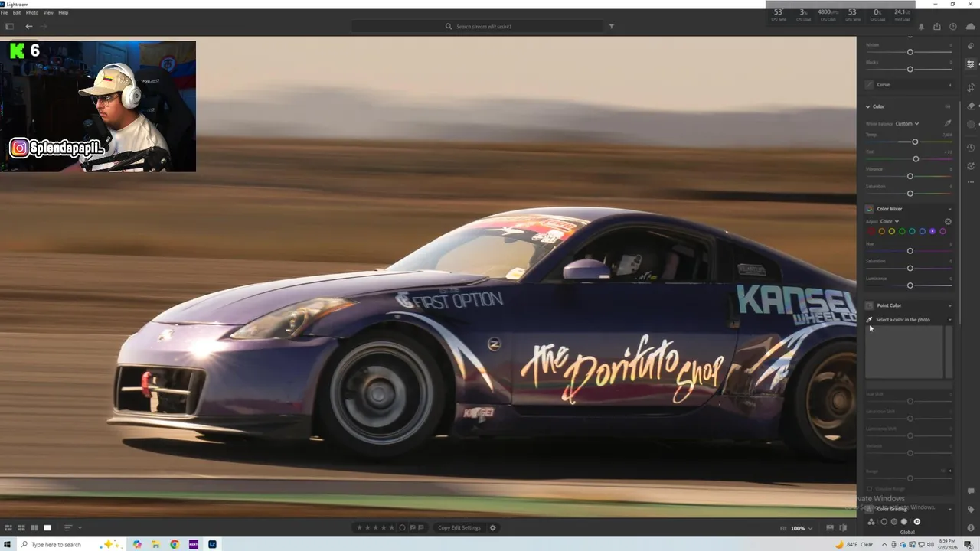Expand the Color Grading panel arrow
Screen dimensions: 980x551
click(950, 509)
